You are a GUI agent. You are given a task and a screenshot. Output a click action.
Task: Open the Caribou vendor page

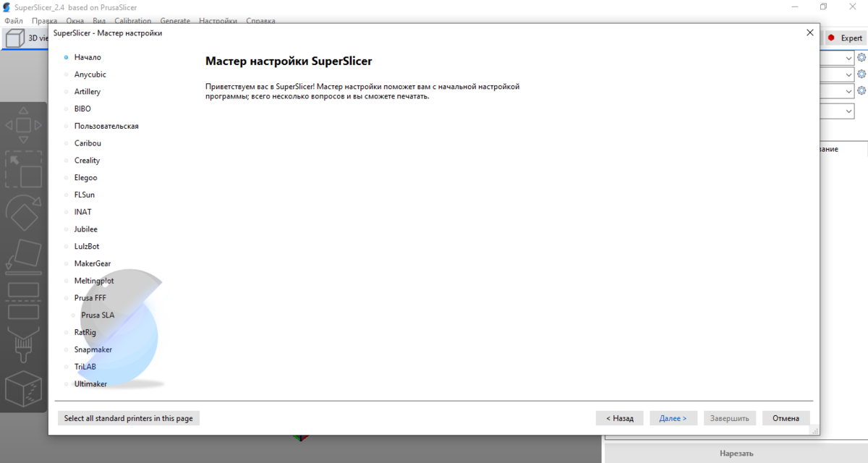coord(88,143)
